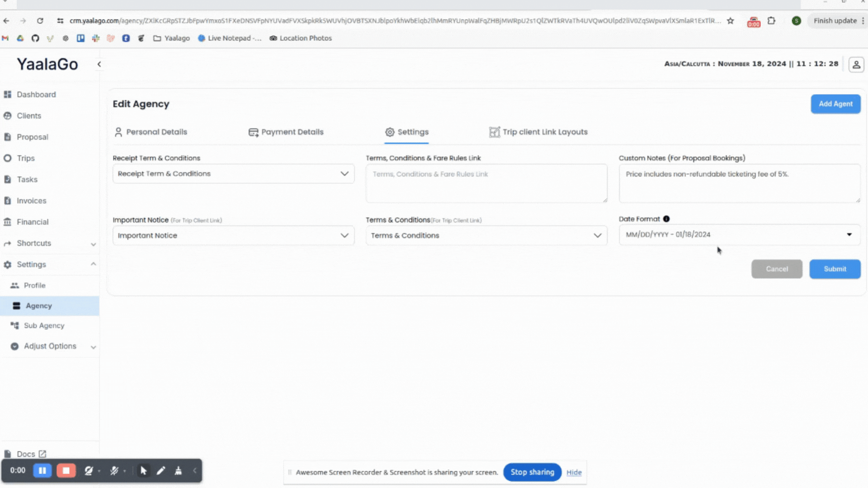Open the Yaalago bookmarks folder

[x=171, y=38]
